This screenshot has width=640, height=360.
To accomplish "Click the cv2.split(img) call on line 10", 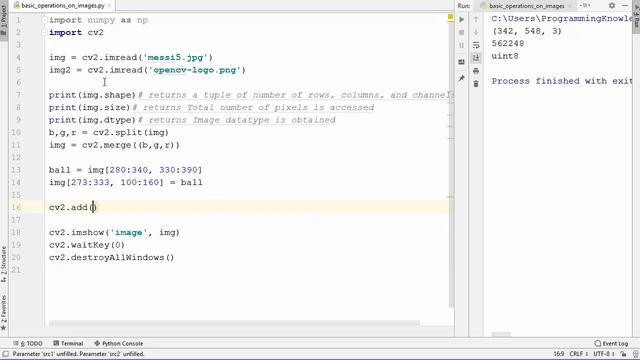I will coord(131,133).
